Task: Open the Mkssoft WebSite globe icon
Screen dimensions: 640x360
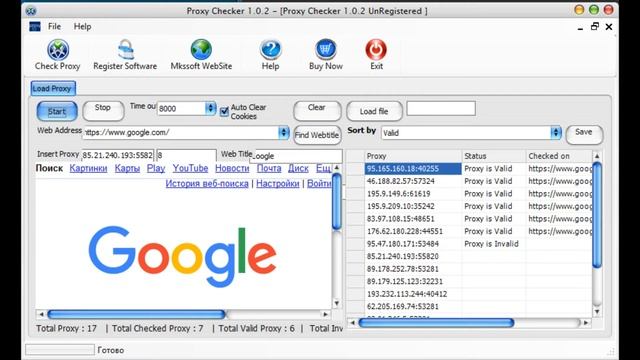Action: pyautogui.click(x=201, y=50)
